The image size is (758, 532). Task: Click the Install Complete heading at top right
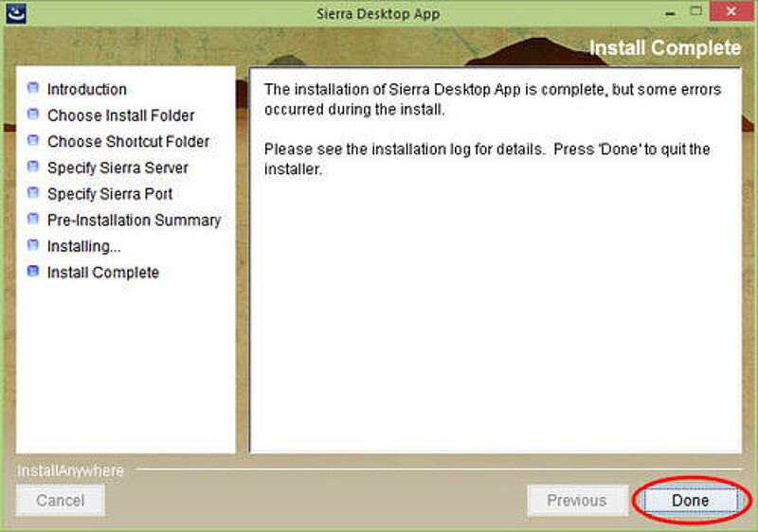pos(665,47)
